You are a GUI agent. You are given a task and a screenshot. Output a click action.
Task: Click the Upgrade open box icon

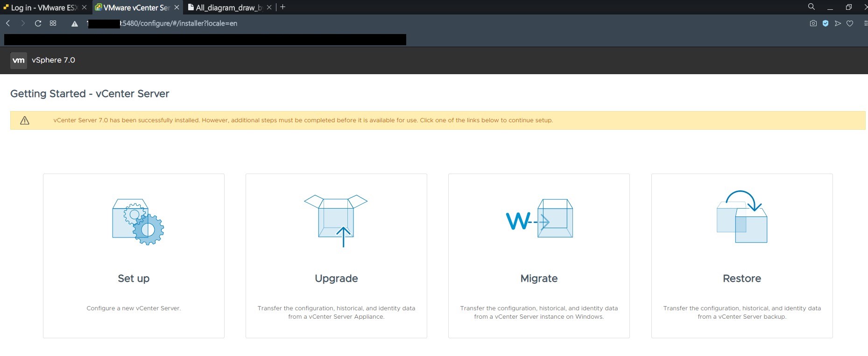pyautogui.click(x=336, y=221)
